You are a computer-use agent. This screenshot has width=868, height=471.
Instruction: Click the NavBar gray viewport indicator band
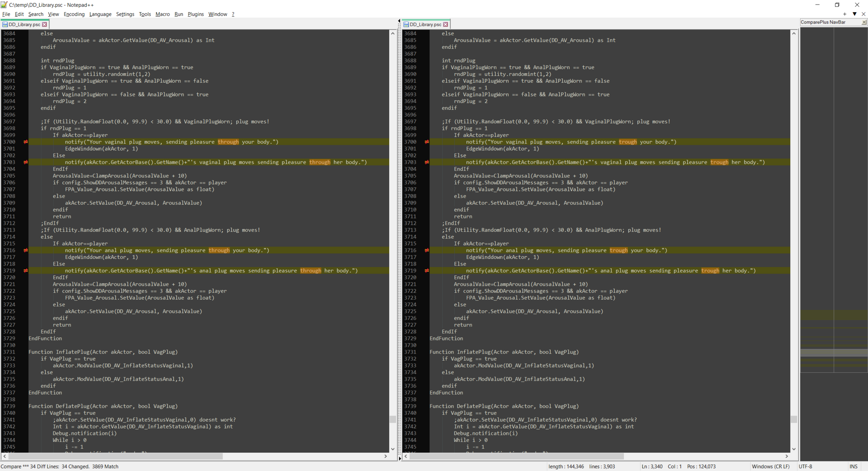(834, 353)
